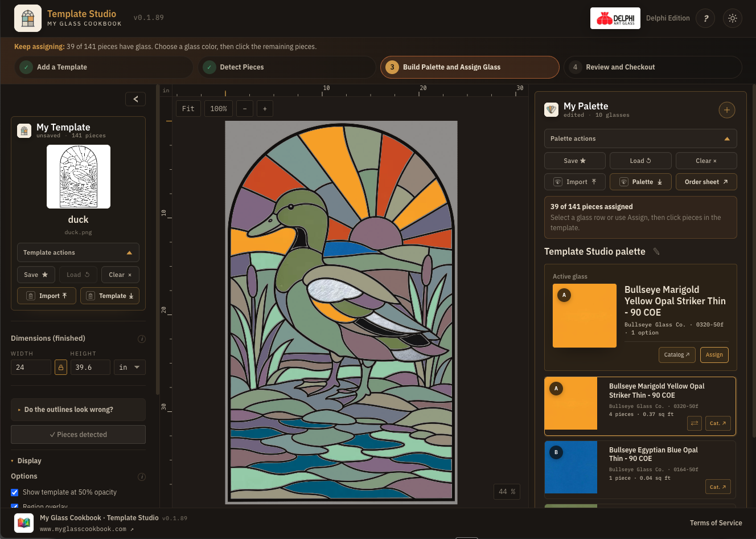
Task: Click the Fit zoom button
Action: coord(188,109)
